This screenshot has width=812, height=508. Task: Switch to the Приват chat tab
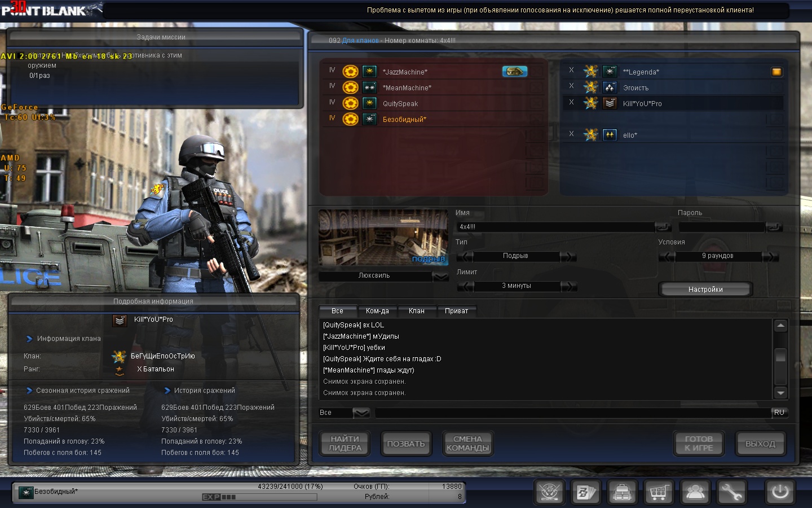coord(457,311)
